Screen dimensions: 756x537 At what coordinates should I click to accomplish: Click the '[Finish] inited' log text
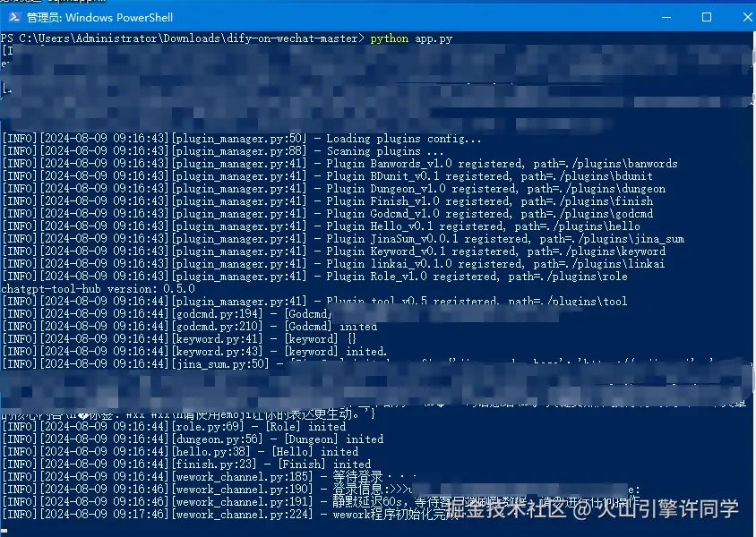[x=324, y=465]
